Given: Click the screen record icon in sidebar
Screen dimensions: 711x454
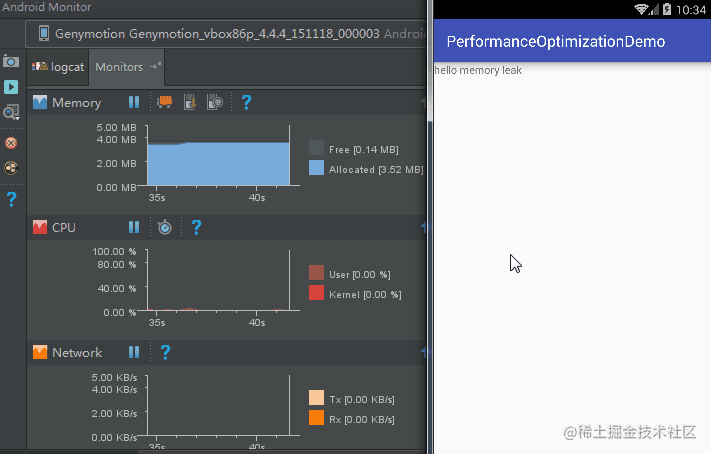Looking at the screenshot, I should coord(11,87).
